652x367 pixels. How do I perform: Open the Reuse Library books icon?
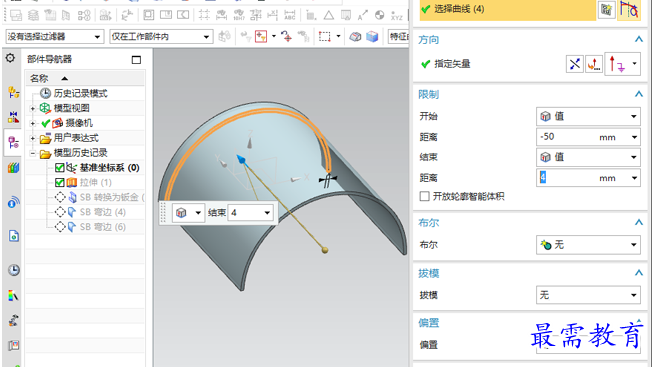point(13,168)
